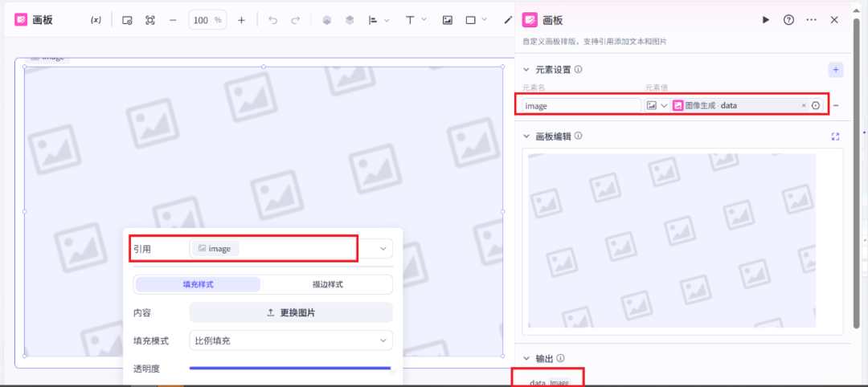
Task: Run the 画板 node with play button
Action: point(766,20)
